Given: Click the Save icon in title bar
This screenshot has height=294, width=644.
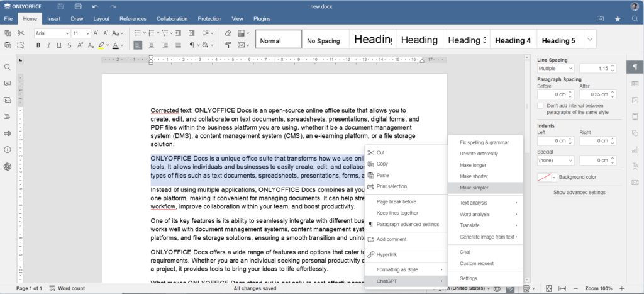Looking at the screenshot, I should click(x=61, y=6).
